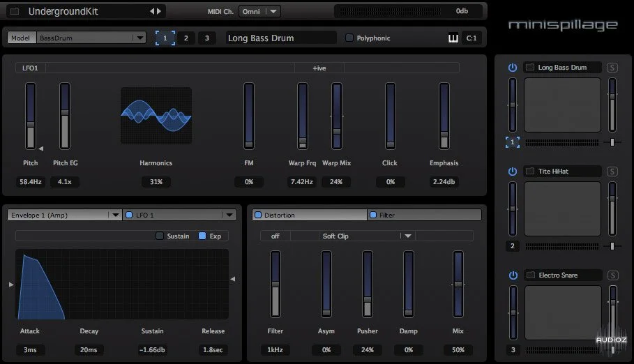Solo the Electro Snare pad
This screenshot has height=364, width=634.
click(x=612, y=275)
